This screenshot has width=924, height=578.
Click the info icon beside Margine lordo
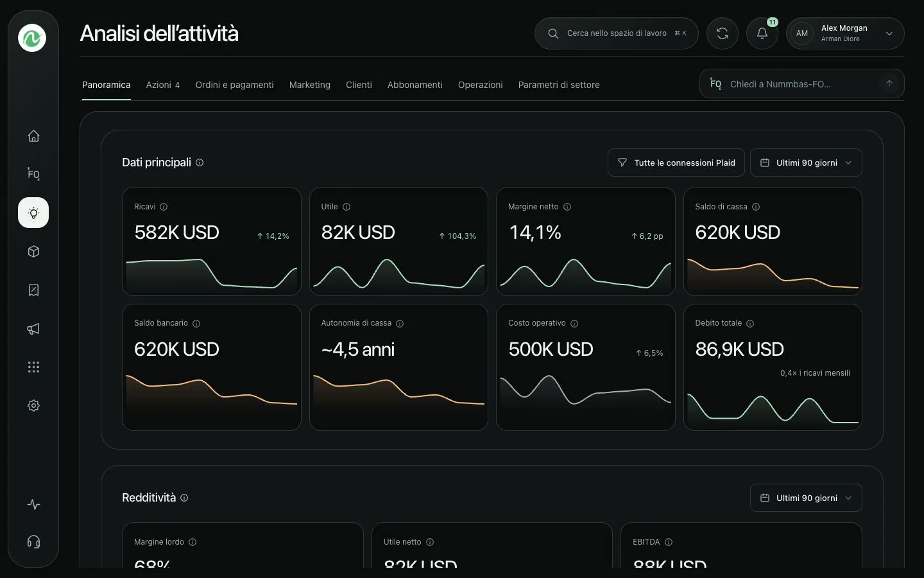(193, 542)
